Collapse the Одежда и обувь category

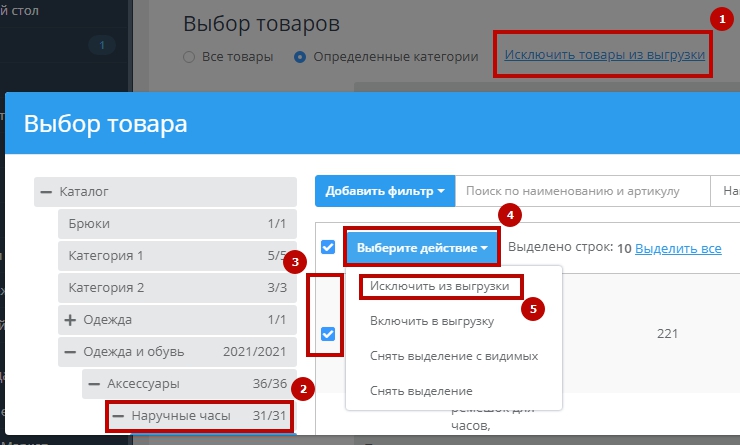coord(70,352)
